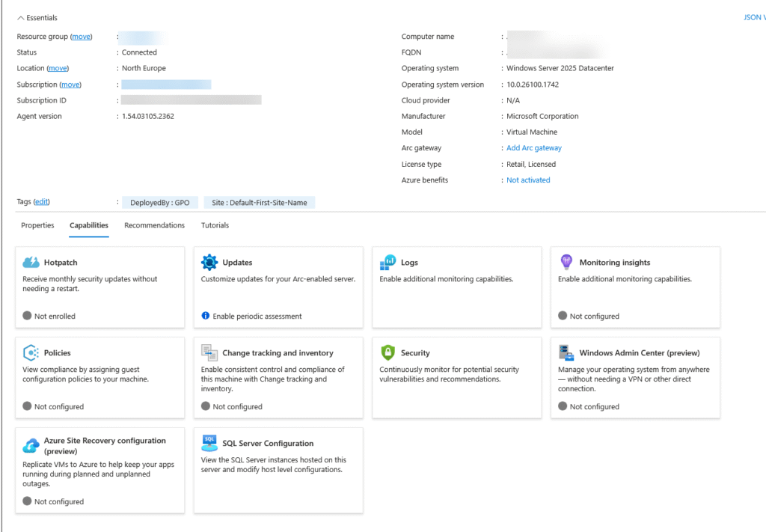The height and width of the screenshot is (532, 766).
Task: Click the status dot on Monitoring insights card
Action: (x=563, y=316)
